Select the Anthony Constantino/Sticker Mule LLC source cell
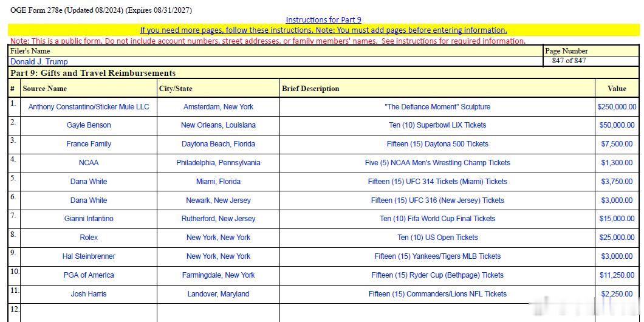 click(x=89, y=107)
